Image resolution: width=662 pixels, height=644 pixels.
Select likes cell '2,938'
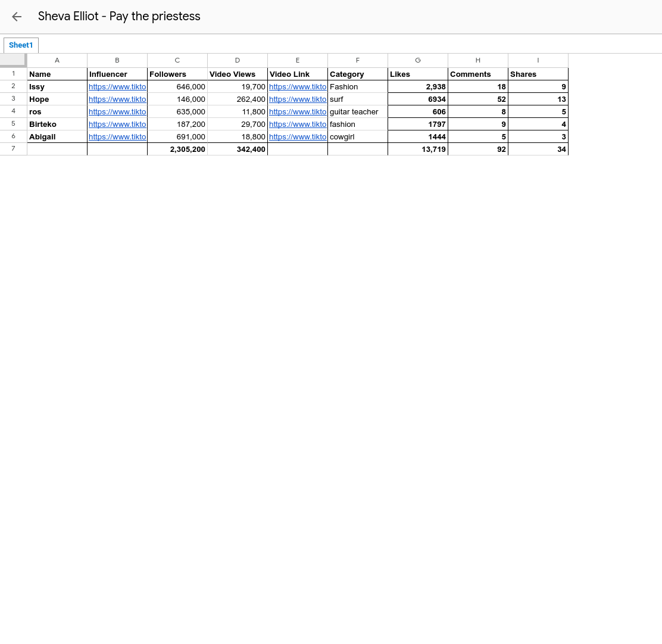pyautogui.click(x=418, y=86)
